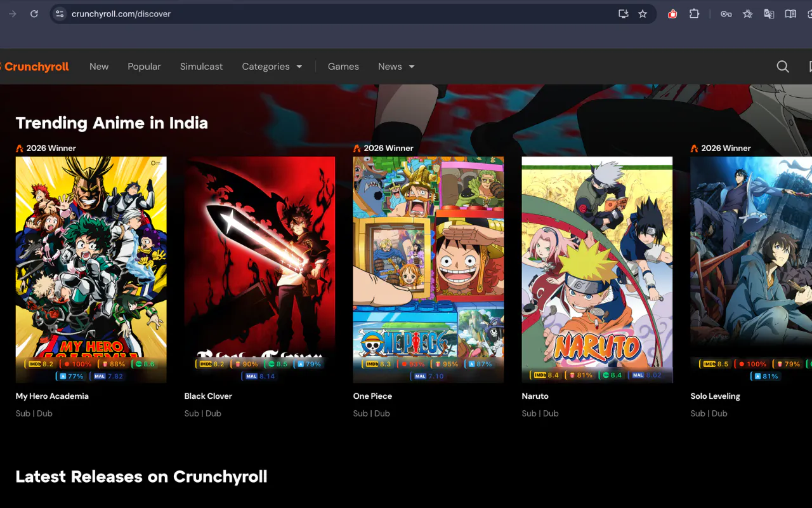Click My Hero Academia MAL 7.82 badge
This screenshot has width=812, height=508.
click(108, 377)
